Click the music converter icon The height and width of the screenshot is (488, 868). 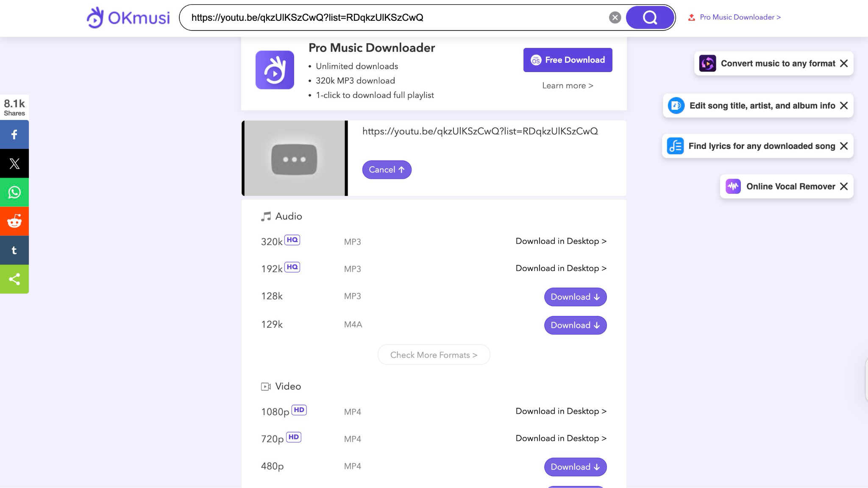[x=707, y=64]
